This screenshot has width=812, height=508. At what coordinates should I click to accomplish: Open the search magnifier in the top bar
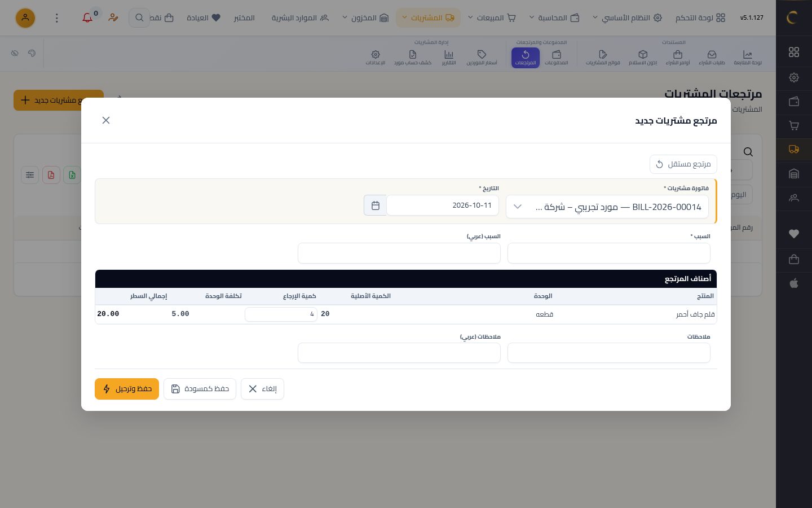139,18
